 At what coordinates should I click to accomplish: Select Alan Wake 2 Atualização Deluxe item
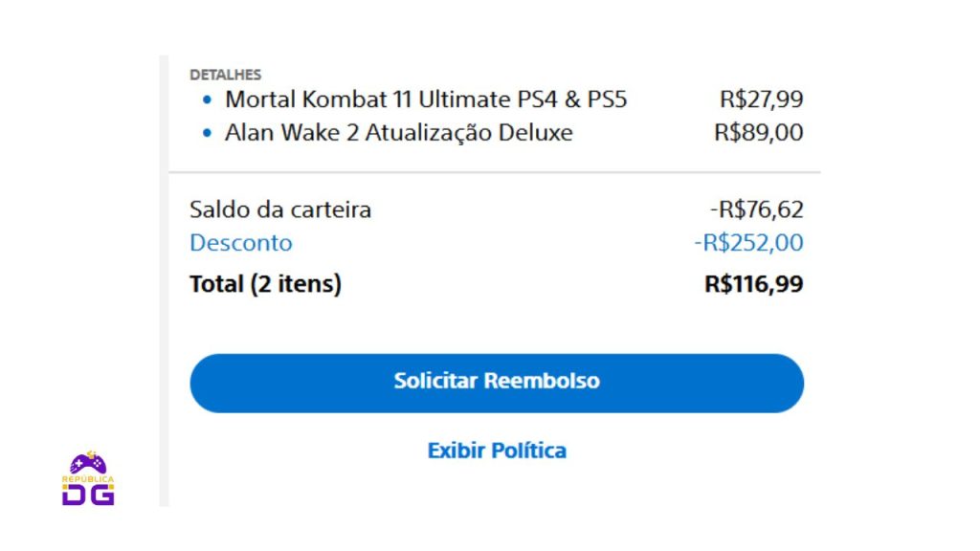click(x=399, y=132)
